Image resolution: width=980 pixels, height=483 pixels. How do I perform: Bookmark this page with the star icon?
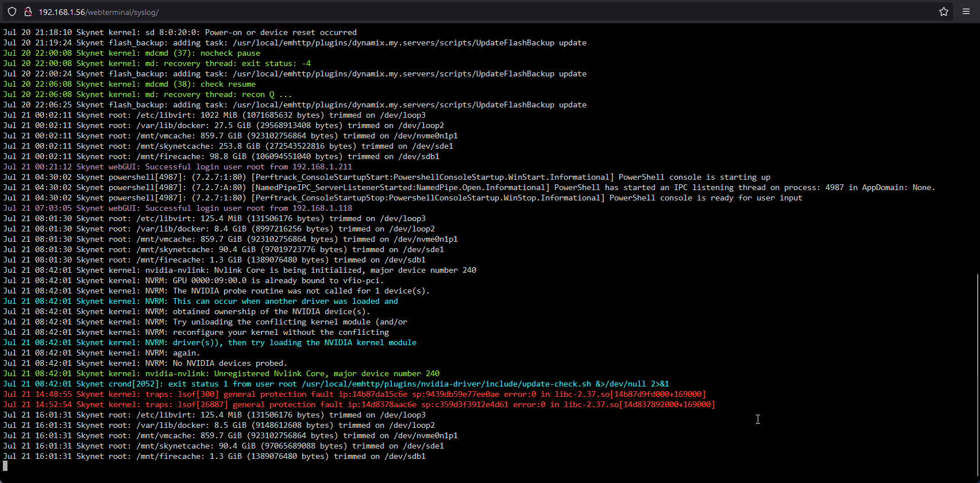coord(943,11)
